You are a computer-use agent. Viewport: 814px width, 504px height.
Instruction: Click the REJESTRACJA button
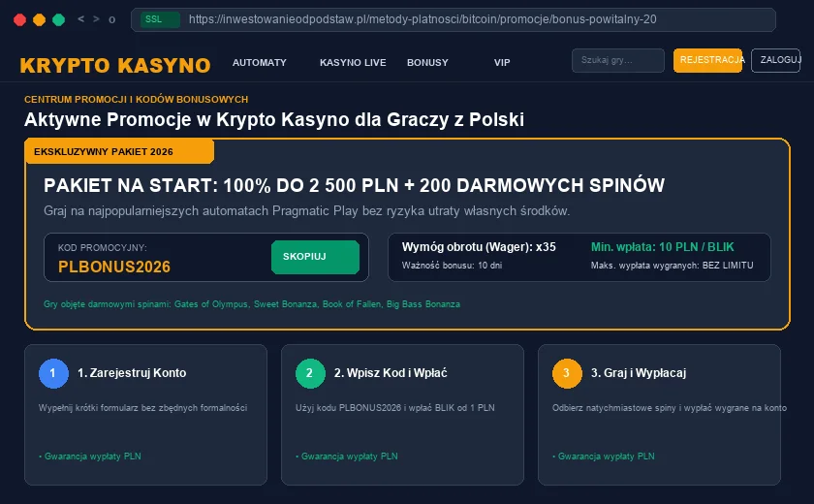708,60
